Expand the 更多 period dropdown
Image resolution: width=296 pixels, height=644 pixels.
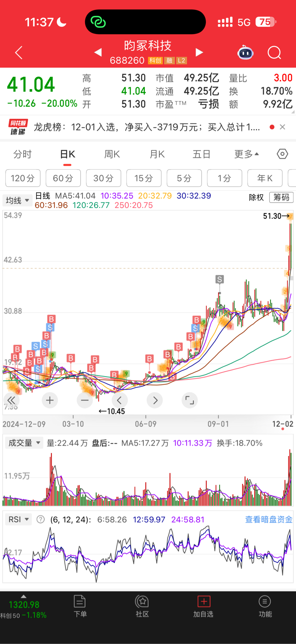[x=247, y=154]
